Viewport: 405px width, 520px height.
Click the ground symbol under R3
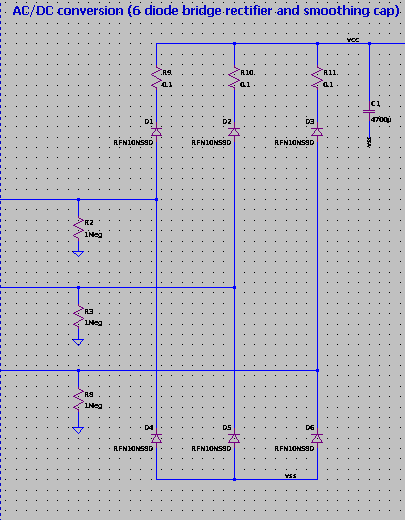[x=78, y=342]
